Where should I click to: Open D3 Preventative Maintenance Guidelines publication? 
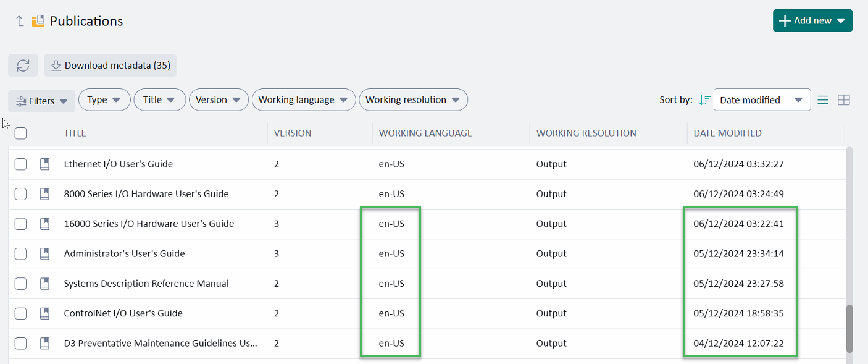[x=161, y=343]
